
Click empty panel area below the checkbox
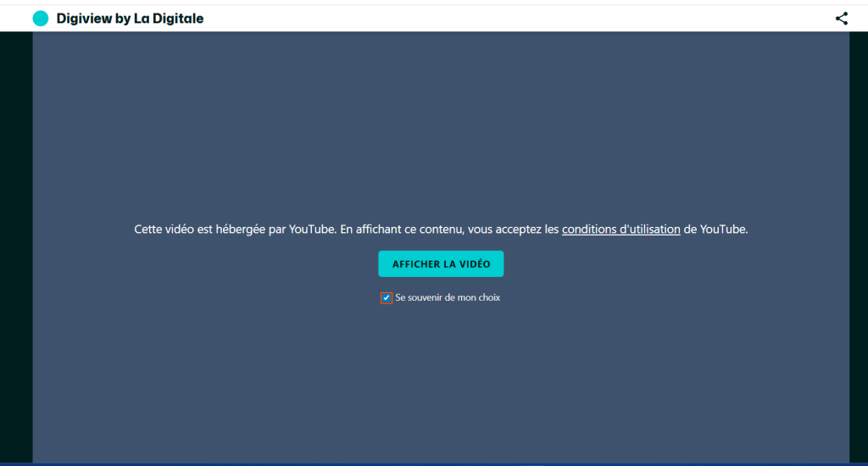(441, 381)
